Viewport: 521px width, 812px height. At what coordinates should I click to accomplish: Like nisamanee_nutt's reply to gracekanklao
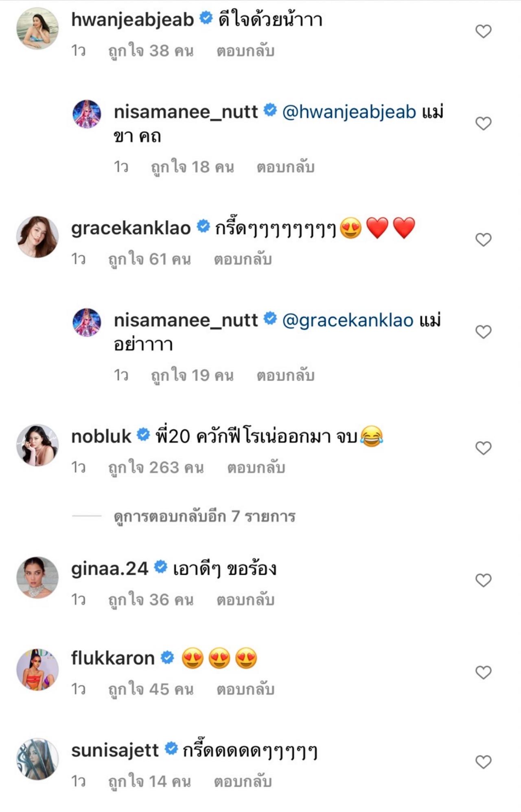(484, 332)
